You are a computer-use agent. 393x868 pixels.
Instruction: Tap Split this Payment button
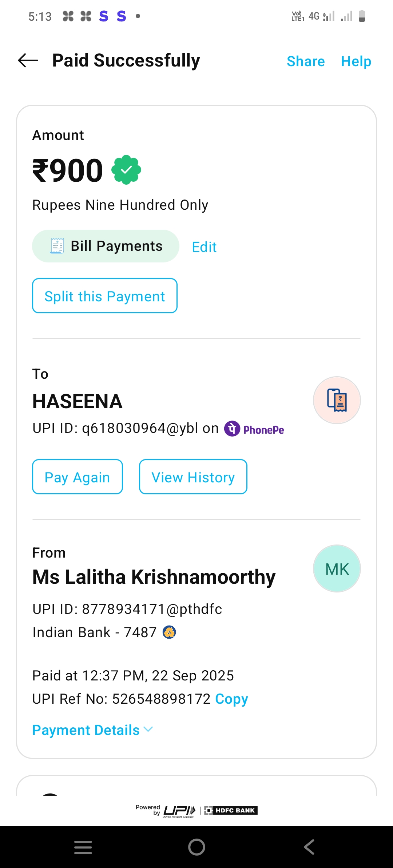(105, 296)
